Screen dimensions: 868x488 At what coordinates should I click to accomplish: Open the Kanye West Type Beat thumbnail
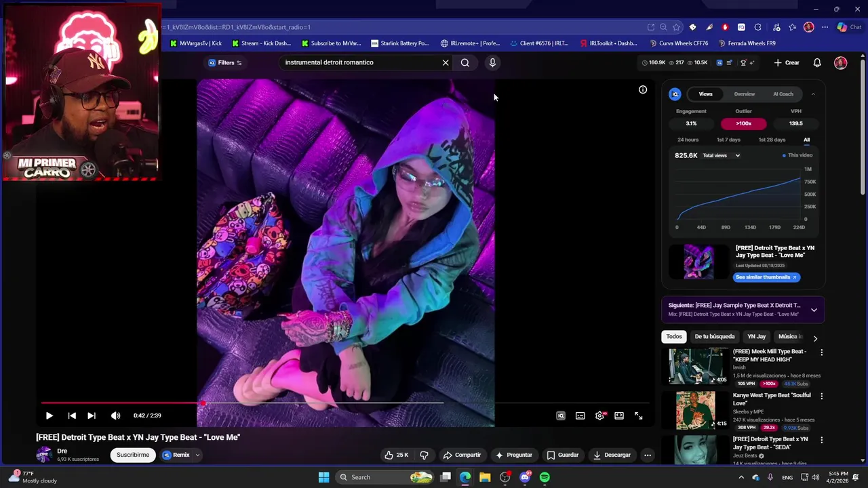[696, 410]
